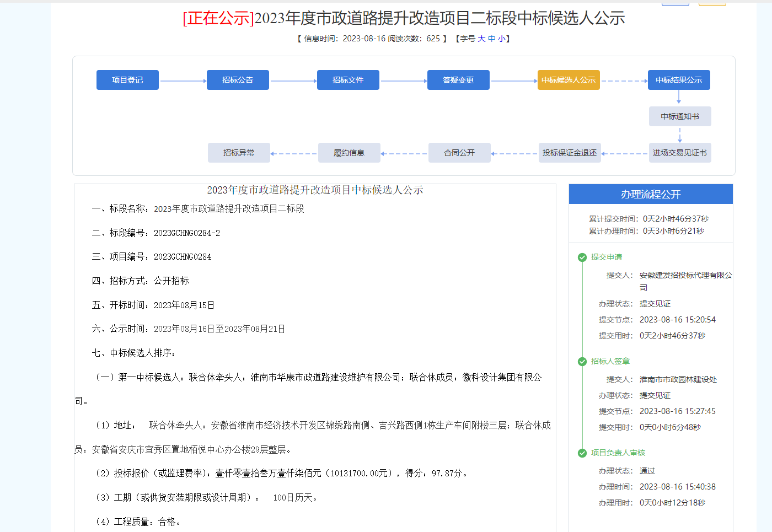Click the timestamp 2023-08-16 15:40:38
772x532 pixels.
point(678,487)
